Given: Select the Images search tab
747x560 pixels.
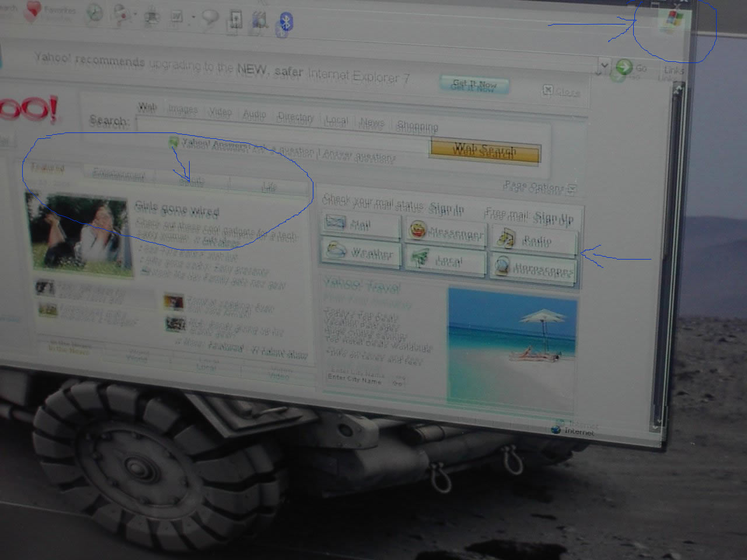Looking at the screenshot, I should coord(183,109).
